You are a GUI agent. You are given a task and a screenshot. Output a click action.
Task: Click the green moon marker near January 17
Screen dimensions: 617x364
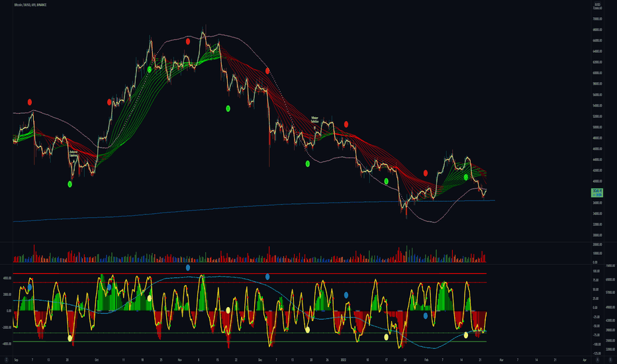(386, 181)
